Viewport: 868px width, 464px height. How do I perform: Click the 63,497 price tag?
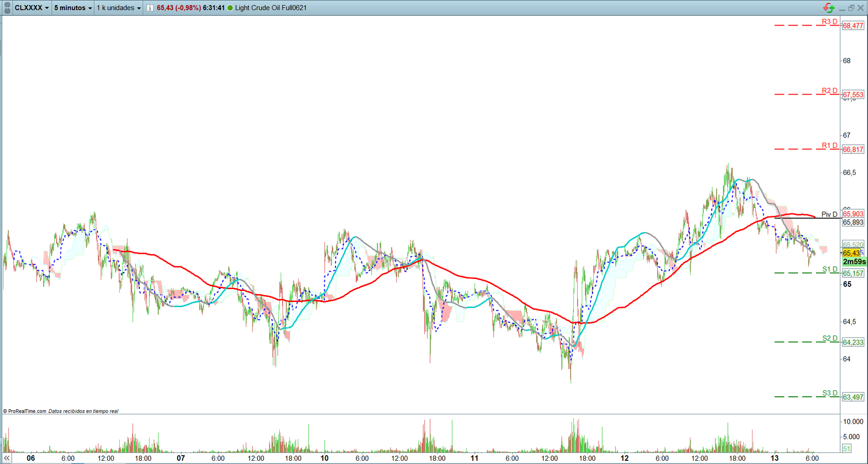coord(853,397)
